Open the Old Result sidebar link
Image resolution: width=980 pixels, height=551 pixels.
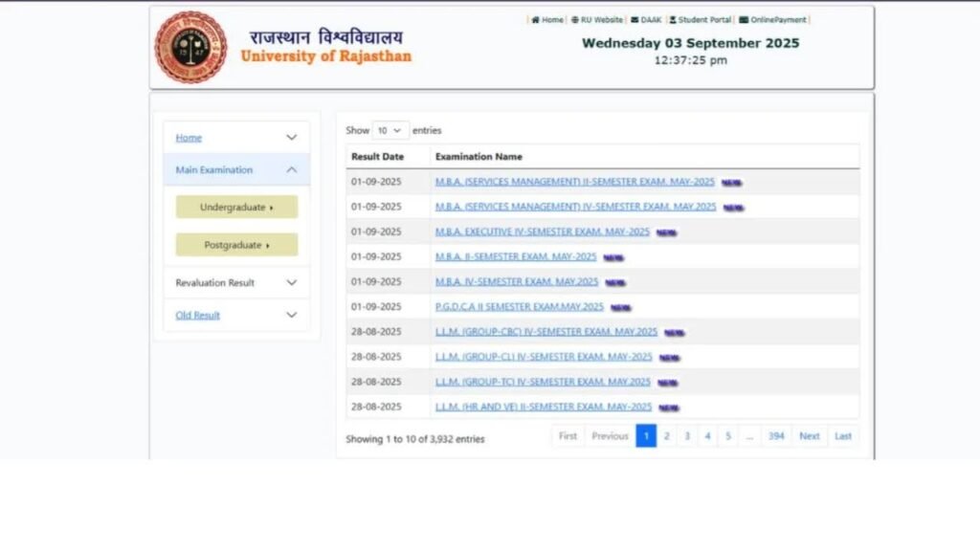197,316
